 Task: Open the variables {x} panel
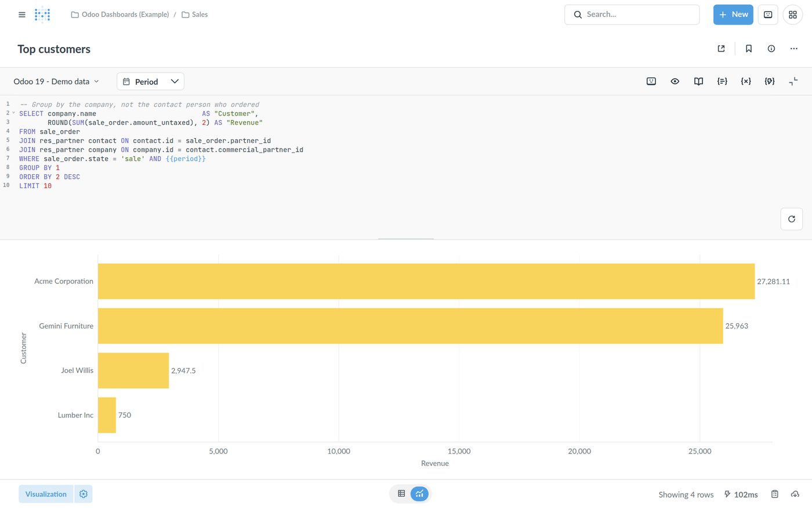[x=746, y=81]
